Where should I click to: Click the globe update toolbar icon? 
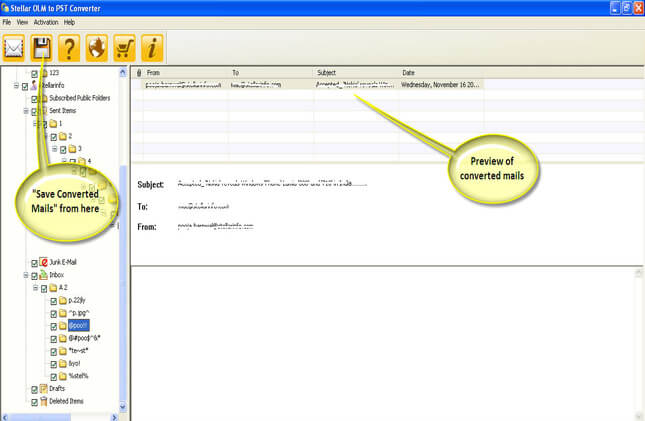click(x=97, y=48)
